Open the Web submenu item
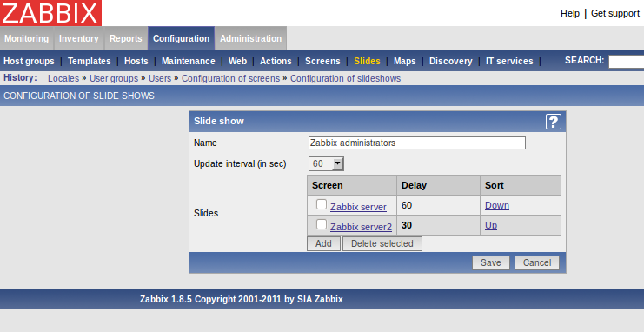This screenshot has width=644, height=332. (237, 61)
